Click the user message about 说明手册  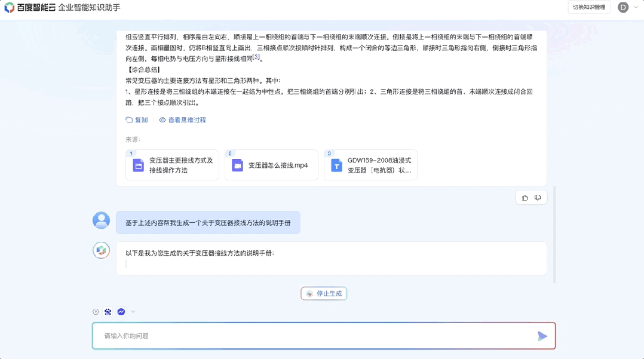coord(208,223)
